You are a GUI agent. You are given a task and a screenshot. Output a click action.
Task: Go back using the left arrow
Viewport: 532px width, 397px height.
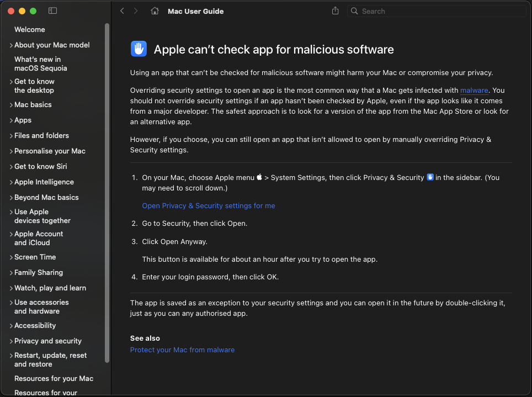[x=123, y=11]
